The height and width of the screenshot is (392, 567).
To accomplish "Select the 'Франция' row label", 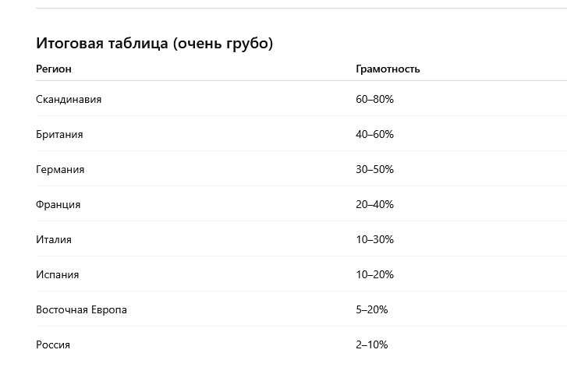I will coord(58,205).
